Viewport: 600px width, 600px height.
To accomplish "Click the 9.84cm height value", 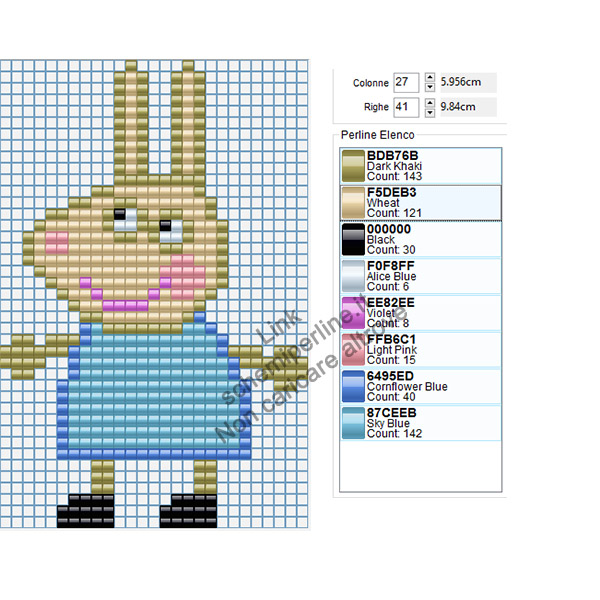I will [x=458, y=106].
